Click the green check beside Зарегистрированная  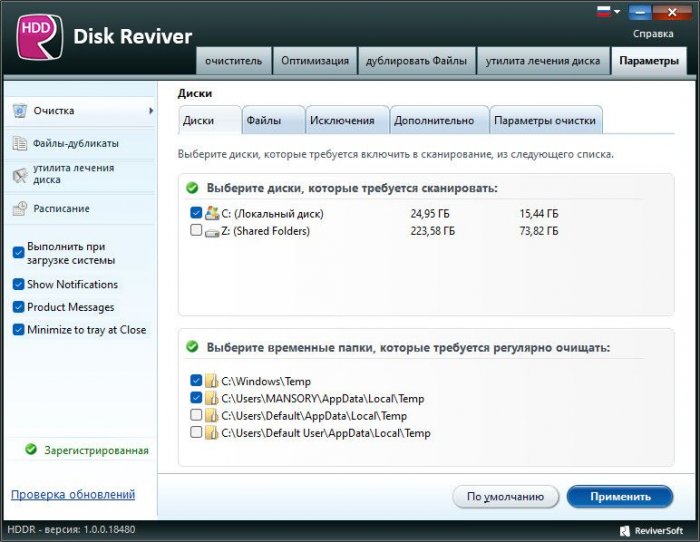point(31,449)
